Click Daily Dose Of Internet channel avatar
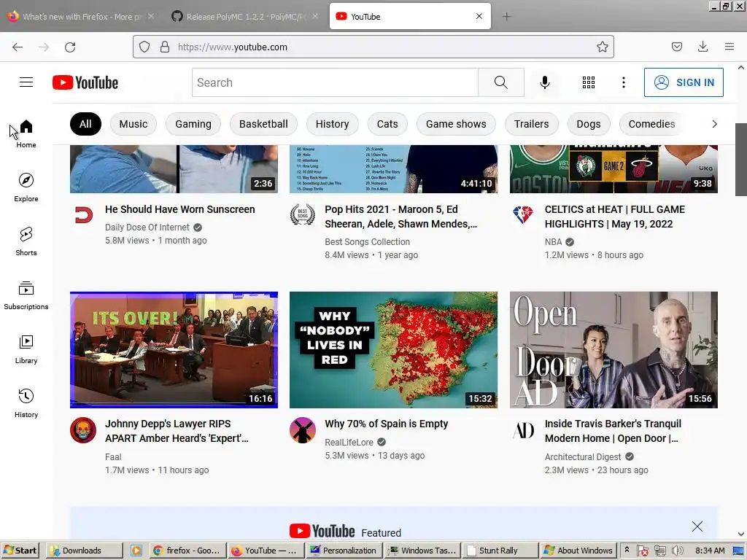This screenshot has height=560, width=747. (x=84, y=215)
